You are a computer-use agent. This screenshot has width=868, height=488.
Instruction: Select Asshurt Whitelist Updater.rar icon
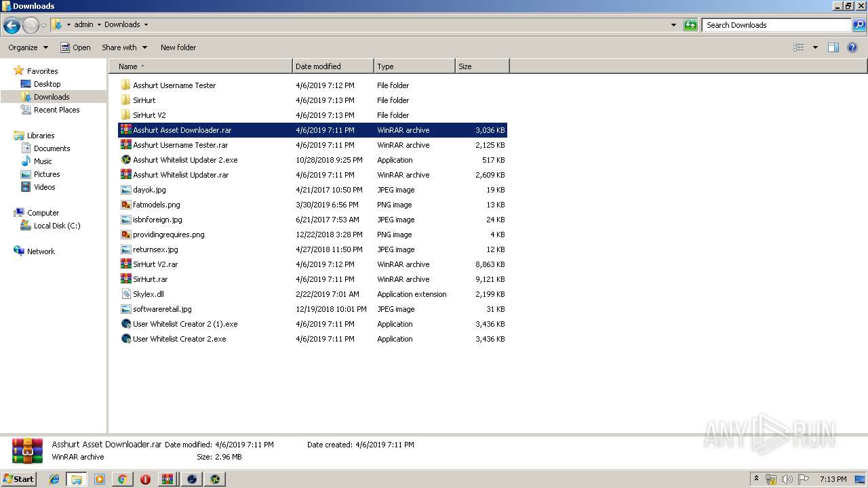point(125,175)
